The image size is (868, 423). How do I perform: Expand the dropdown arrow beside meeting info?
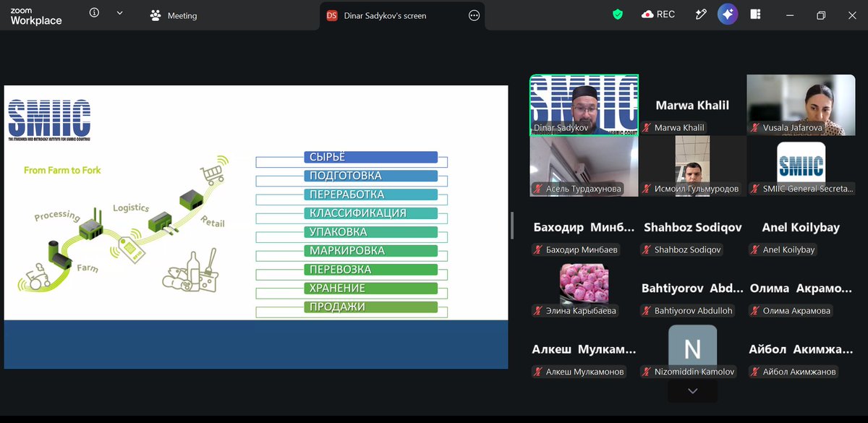pos(119,13)
